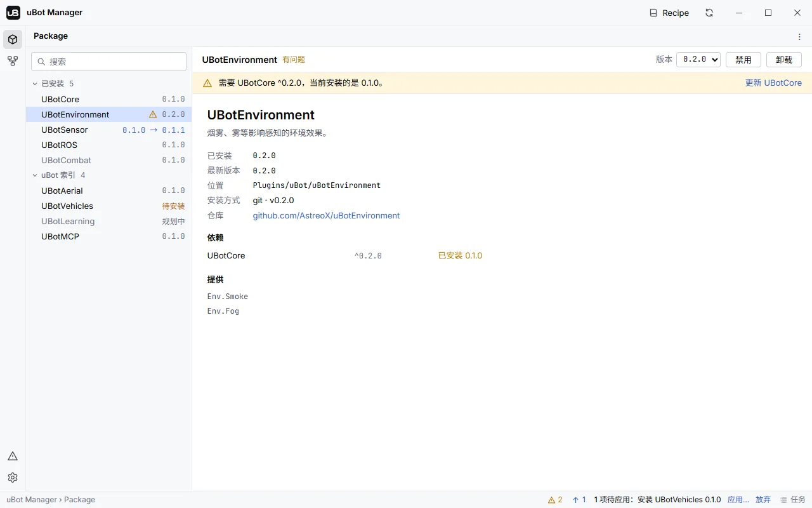Click the 有问题 status label

click(x=294, y=60)
